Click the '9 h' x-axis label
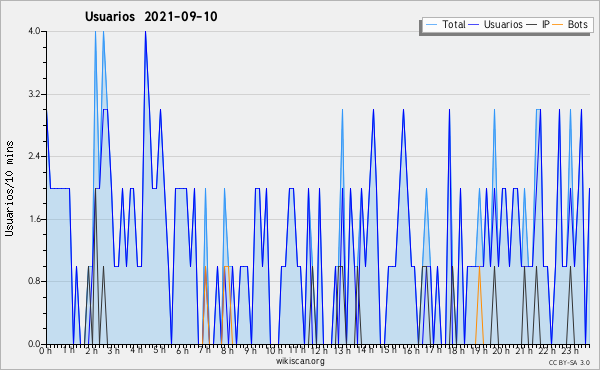This screenshot has width=600, height=370. coord(250,350)
